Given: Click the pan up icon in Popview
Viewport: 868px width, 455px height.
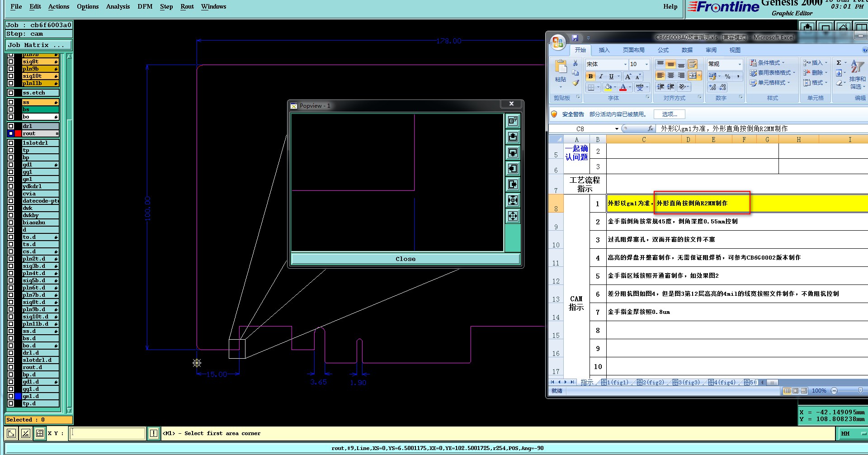Looking at the screenshot, I should click(513, 137).
